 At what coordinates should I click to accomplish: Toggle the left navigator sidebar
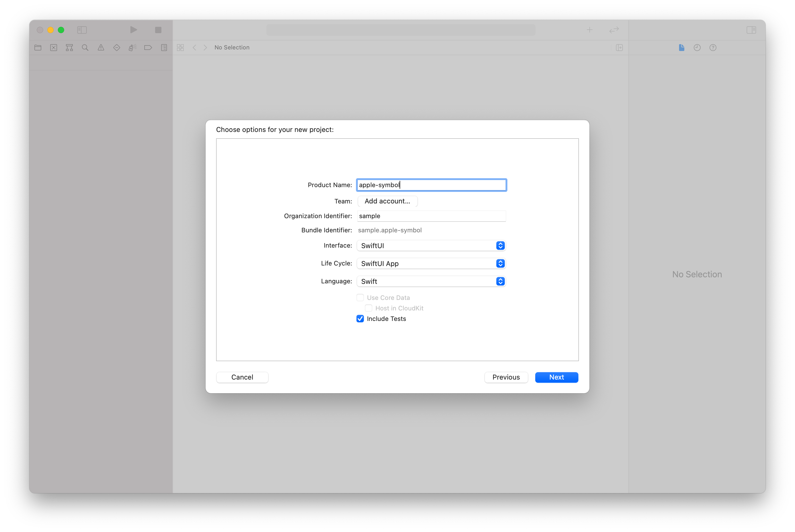[x=82, y=30]
